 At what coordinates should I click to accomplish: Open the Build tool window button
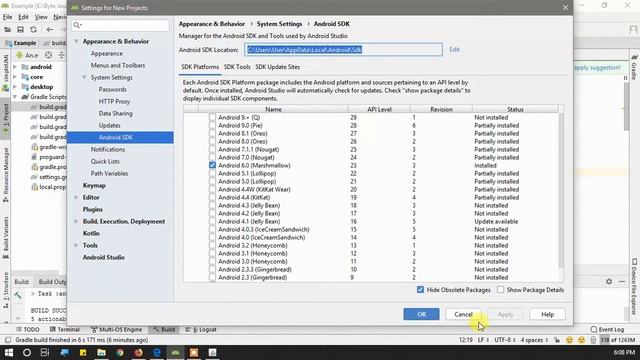click(164, 329)
